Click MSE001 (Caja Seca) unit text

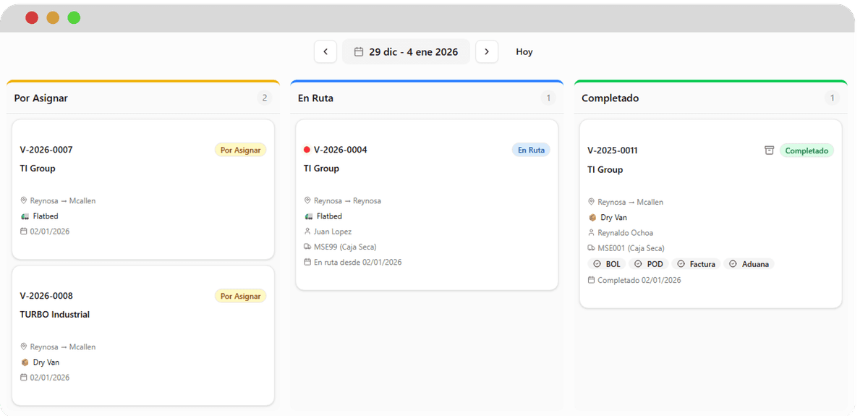(x=631, y=248)
